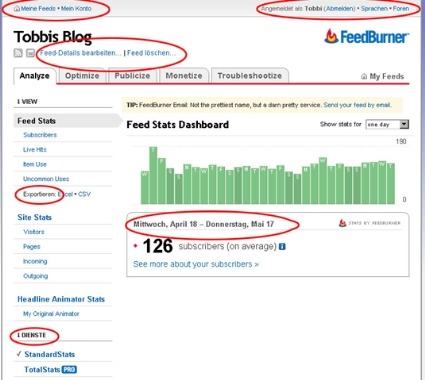
Task: Export stats as CSV
Action: [84, 194]
